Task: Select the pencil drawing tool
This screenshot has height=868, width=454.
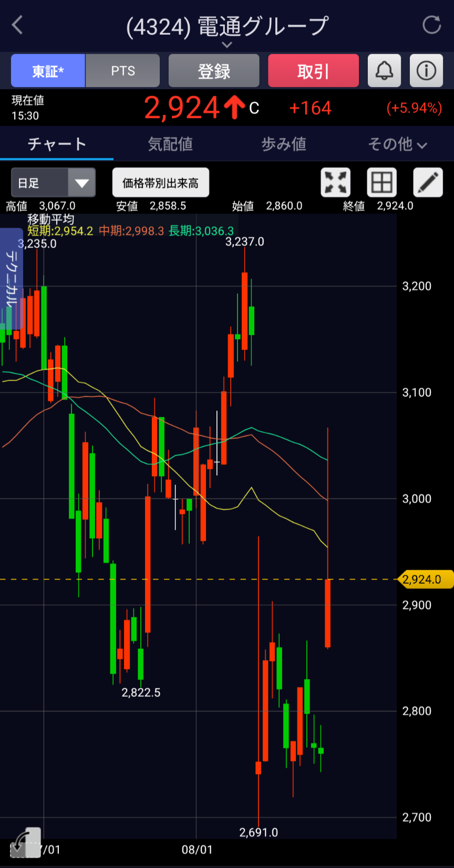Action: pyautogui.click(x=428, y=183)
